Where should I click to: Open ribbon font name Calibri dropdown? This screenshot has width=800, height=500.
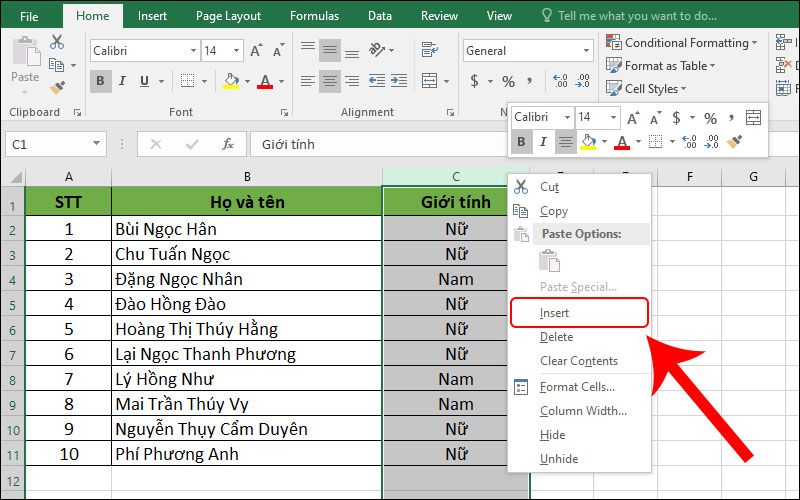[x=193, y=51]
